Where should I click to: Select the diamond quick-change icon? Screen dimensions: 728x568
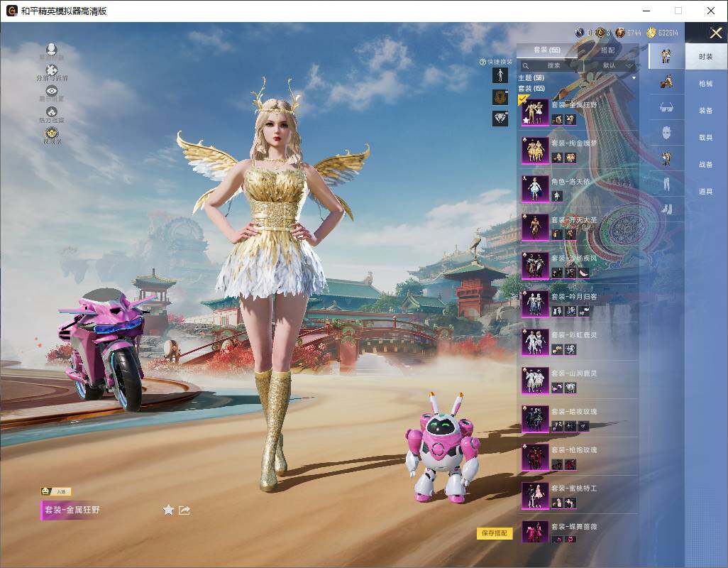(x=500, y=119)
